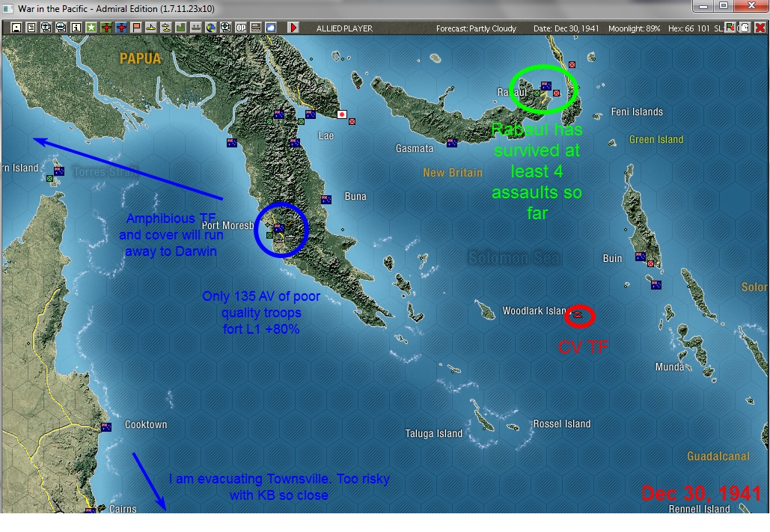Image resolution: width=770 pixels, height=532 pixels.
Task: Click the red plane on green background icon
Action: point(106,28)
